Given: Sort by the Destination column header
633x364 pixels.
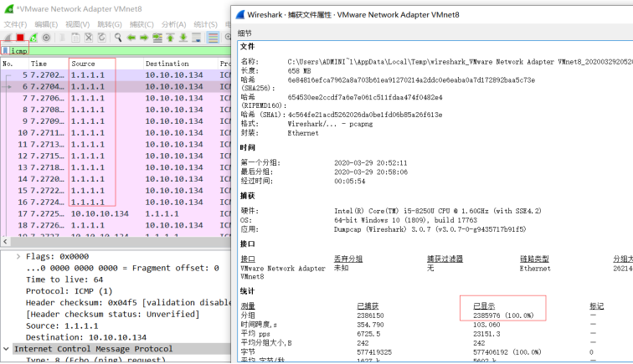Looking at the screenshot, I should tap(180, 64).
